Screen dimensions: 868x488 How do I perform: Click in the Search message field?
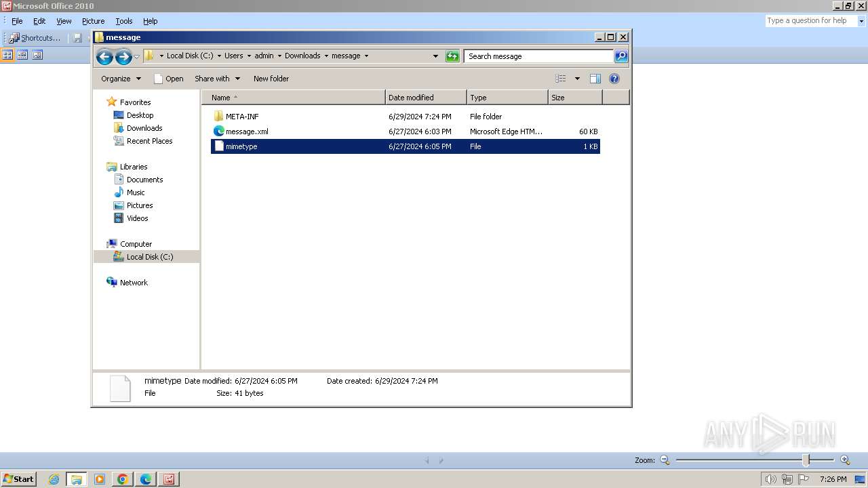coord(539,56)
